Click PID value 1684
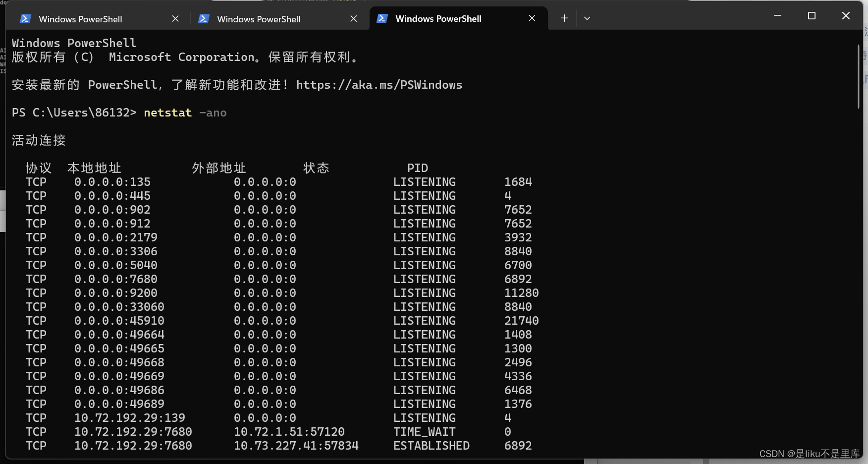 (518, 182)
